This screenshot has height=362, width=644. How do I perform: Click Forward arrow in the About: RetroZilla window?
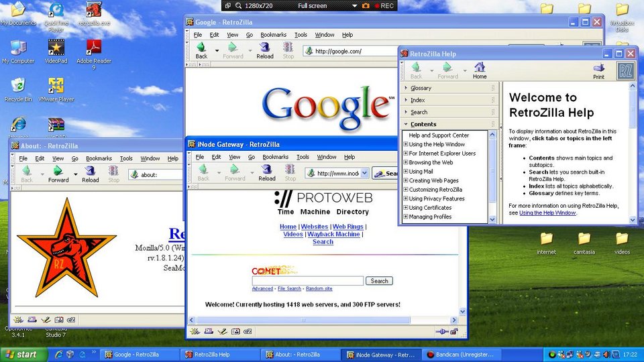(58, 174)
